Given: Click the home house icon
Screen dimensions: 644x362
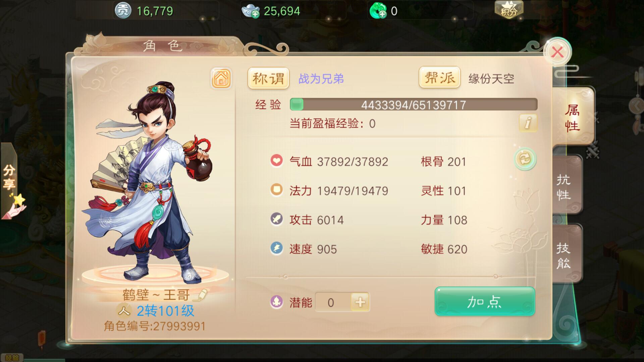Looking at the screenshot, I should 221,78.
